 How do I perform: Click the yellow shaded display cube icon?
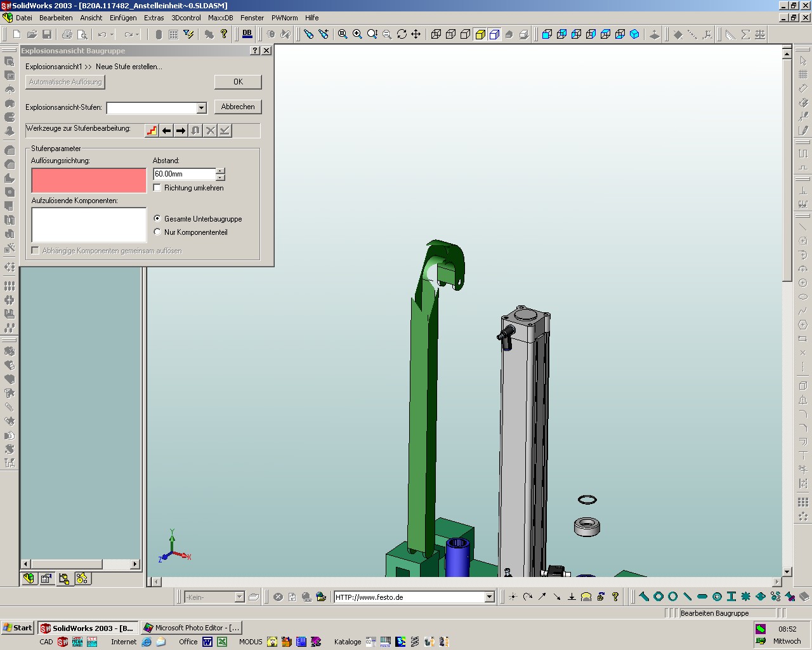tap(480, 34)
